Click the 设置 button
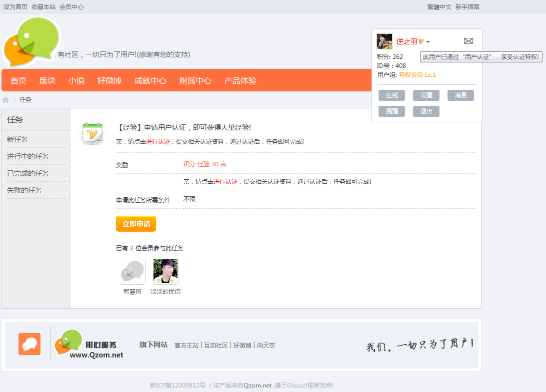Image resolution: width=546 pixels, height=392 pixels. 426,95
